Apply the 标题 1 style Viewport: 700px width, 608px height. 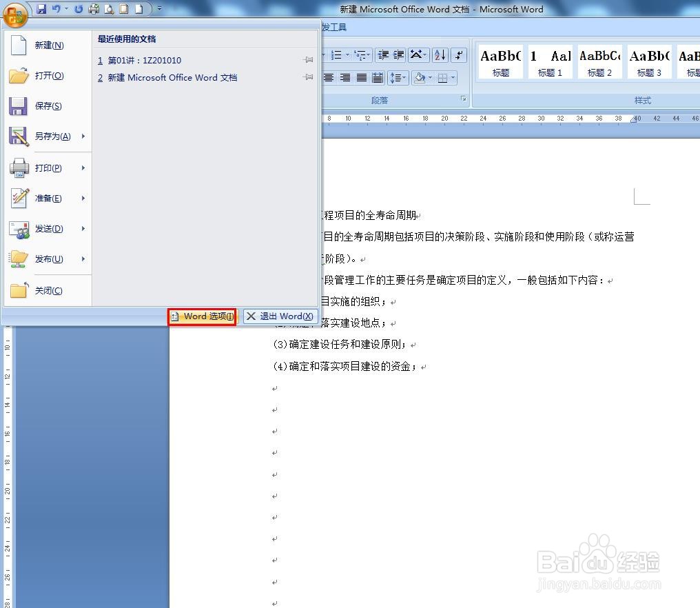[550, 63]
